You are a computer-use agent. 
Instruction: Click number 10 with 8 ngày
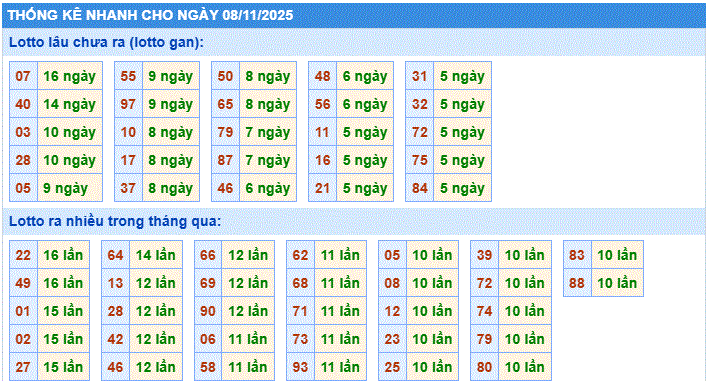point(128,132)
